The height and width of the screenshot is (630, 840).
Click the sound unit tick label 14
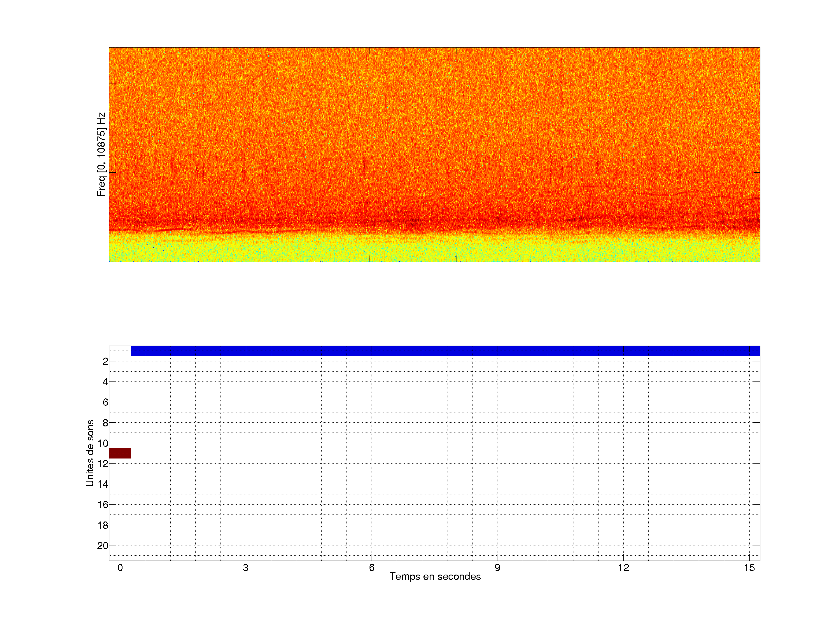[x=103, y=484]
